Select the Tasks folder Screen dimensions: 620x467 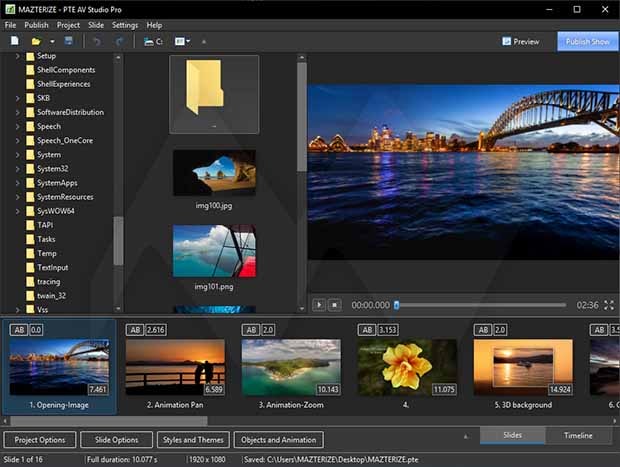(x=41, y=239)
